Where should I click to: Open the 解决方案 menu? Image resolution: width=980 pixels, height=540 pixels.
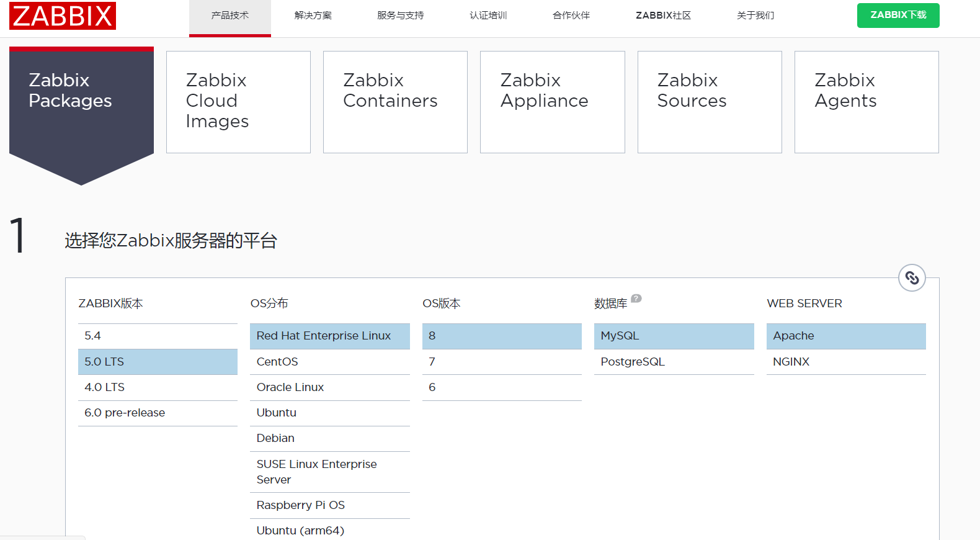[313, 16]
